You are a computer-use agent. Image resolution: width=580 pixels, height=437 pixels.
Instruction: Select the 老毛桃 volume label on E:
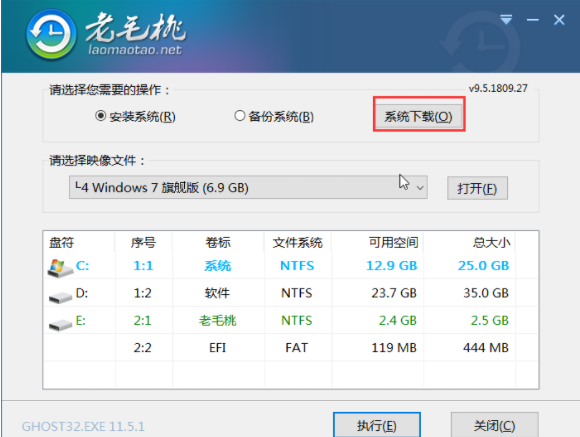click(218, 320)
